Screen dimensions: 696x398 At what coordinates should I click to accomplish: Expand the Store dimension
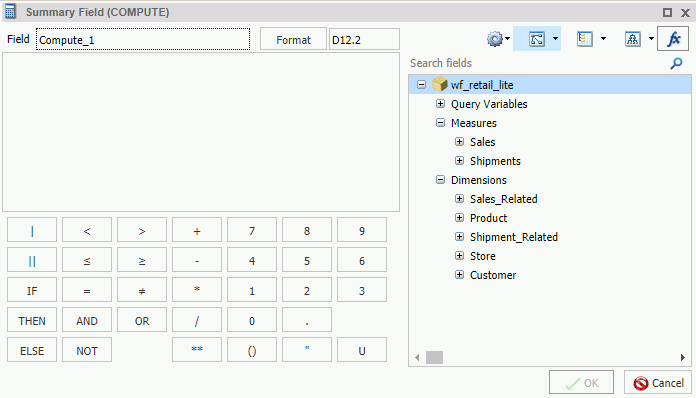pos(459,256)
